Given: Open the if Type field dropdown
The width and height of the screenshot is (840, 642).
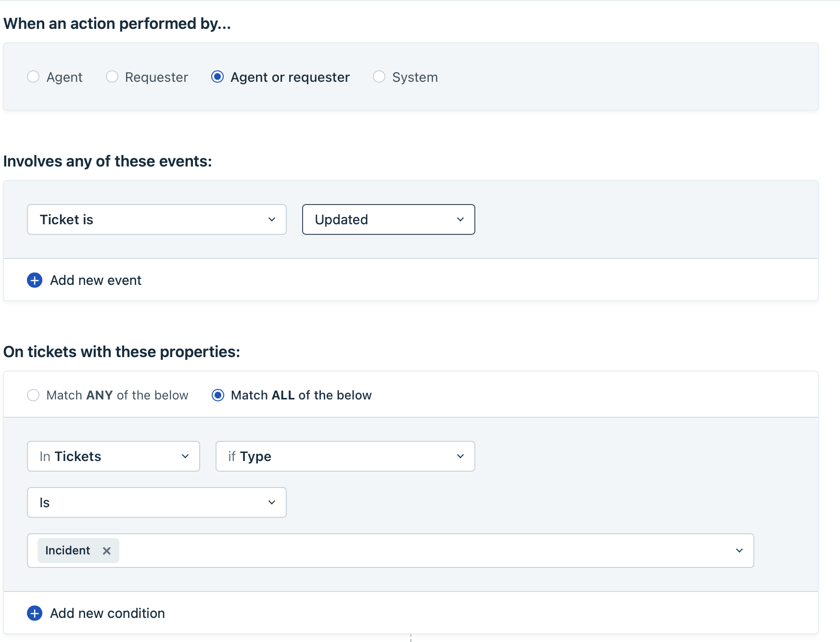Looking at the screenshot, I should 345,456.
